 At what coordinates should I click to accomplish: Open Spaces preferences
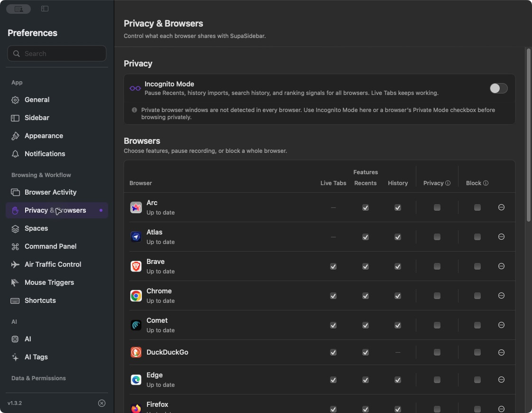(56, 228)
